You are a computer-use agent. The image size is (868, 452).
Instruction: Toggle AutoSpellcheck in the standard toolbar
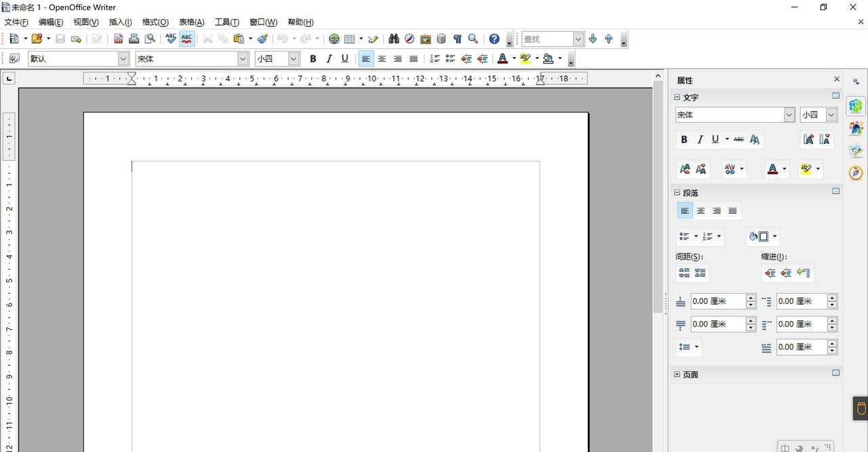186,39
